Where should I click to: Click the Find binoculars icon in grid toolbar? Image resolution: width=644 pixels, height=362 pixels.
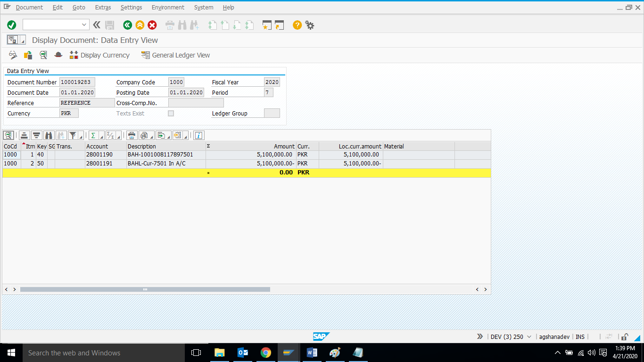pos(49,135)
